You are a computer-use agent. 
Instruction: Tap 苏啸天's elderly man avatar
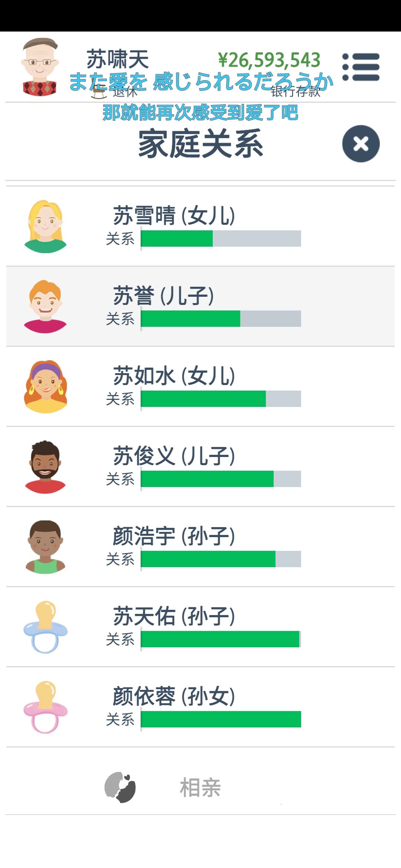pyautogui.click(x=40, y=67)
